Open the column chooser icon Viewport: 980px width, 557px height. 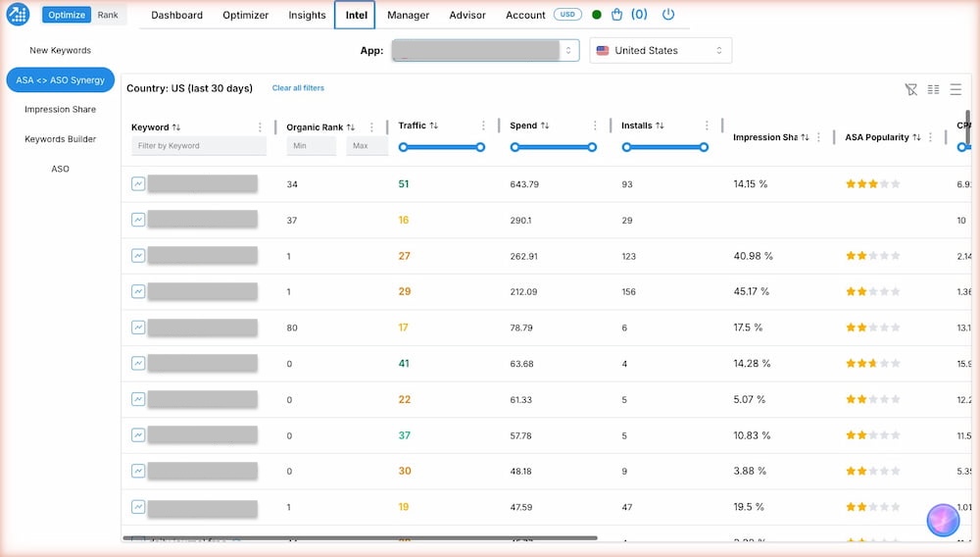pyautogui.click(x=933, y=89)
